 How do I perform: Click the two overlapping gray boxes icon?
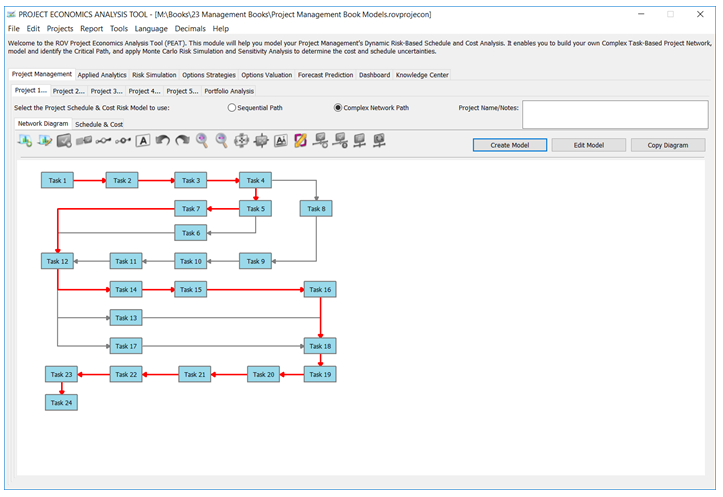coord(84,140)
